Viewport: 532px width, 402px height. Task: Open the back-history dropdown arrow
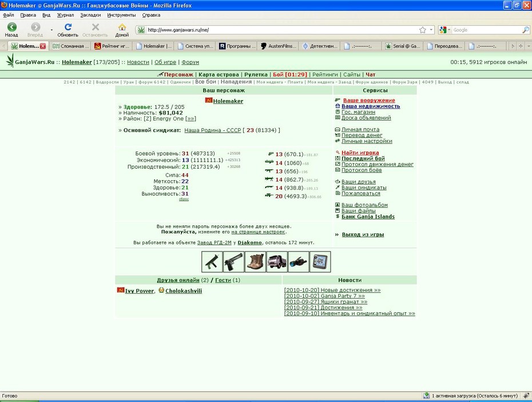(51, 30)
